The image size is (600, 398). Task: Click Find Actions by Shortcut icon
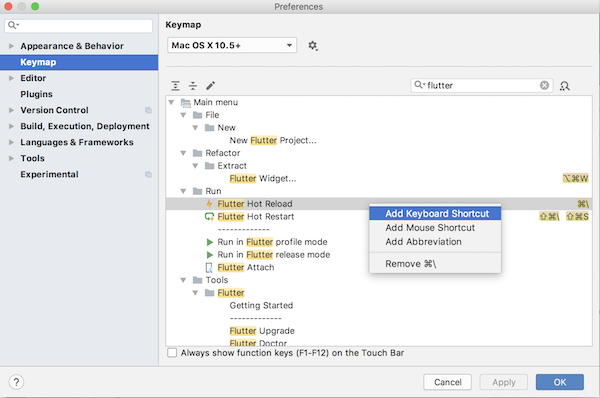(565, 85)
